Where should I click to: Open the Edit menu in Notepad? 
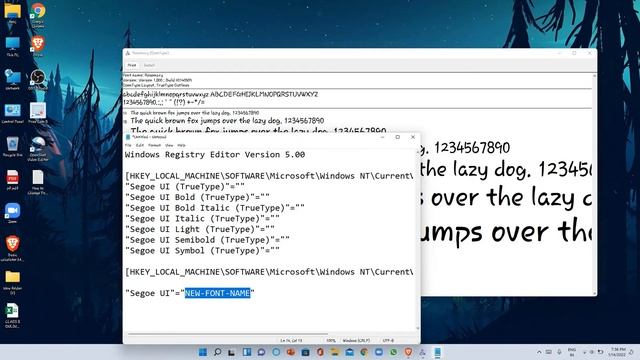[x=140, y=145]
